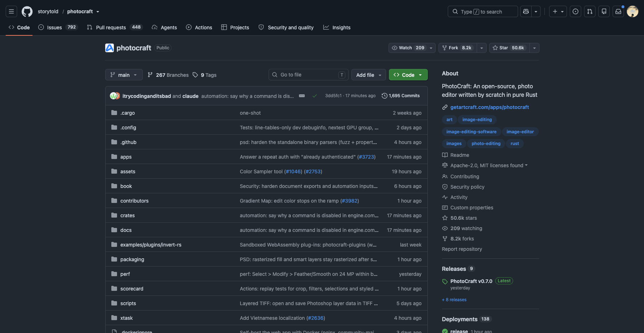644x333 pixels.
Task: Open the hamburger navigation menu
Action: pos(11,11)
